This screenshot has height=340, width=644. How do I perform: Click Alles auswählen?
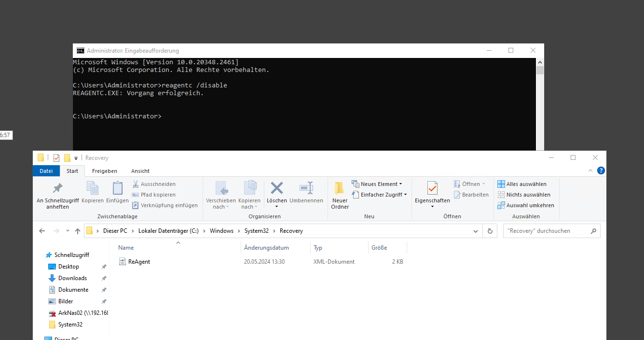522,184
